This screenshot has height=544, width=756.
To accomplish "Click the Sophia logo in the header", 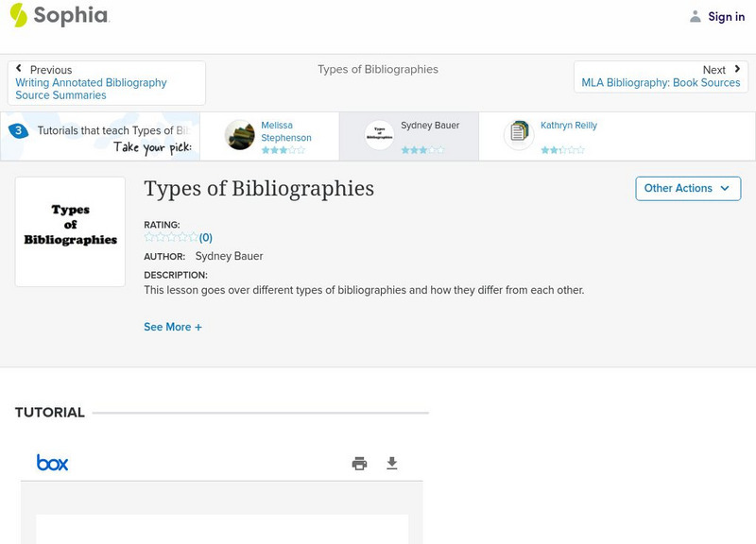I will pyautogui.click(x=60, y=16).
